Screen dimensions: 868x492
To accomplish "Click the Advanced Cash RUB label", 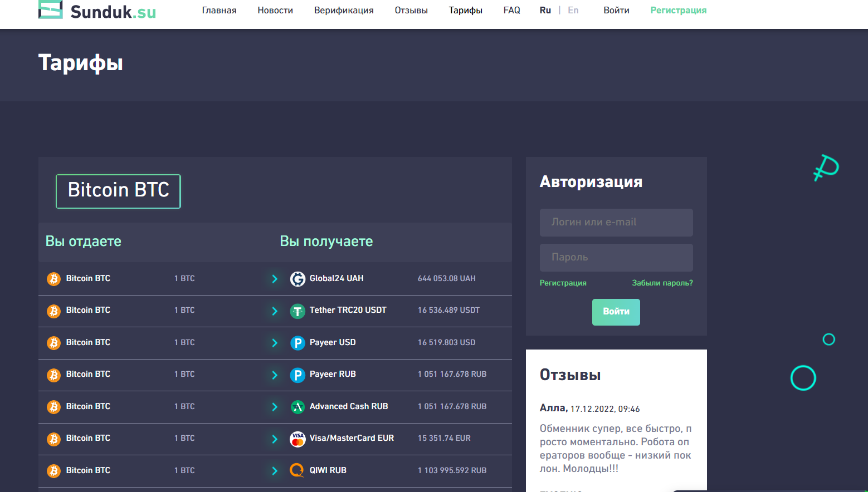I will tap(349, 406).
